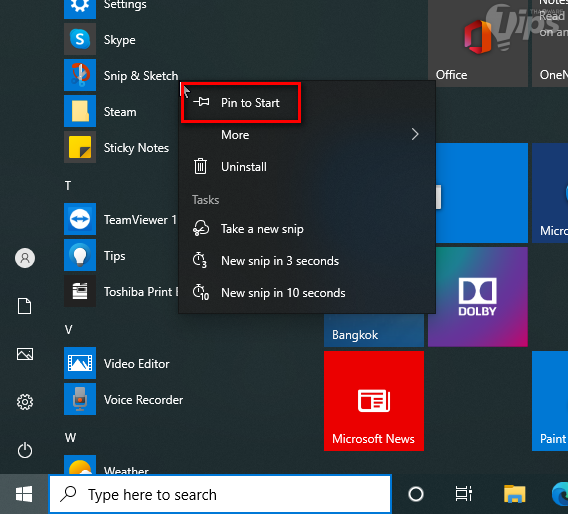Viewport: 568px width, 514px height.
Task: Click the Windows Start logo button
Action: (24, 494)
